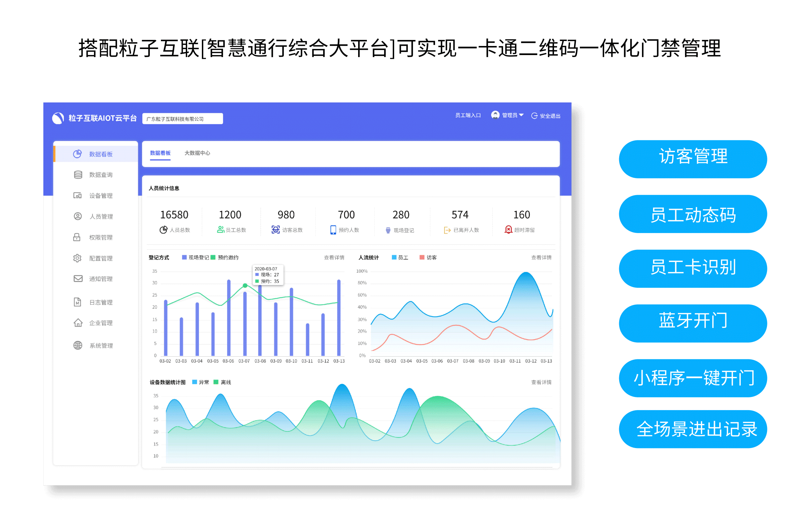Click the 管理员 avatar icon
The image size is (812, 531).
[496, 115]
